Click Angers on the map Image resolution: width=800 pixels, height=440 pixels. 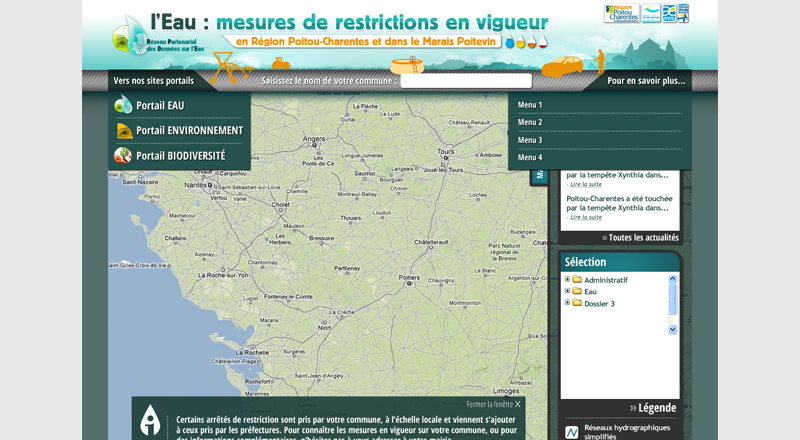tap(314, 138)
